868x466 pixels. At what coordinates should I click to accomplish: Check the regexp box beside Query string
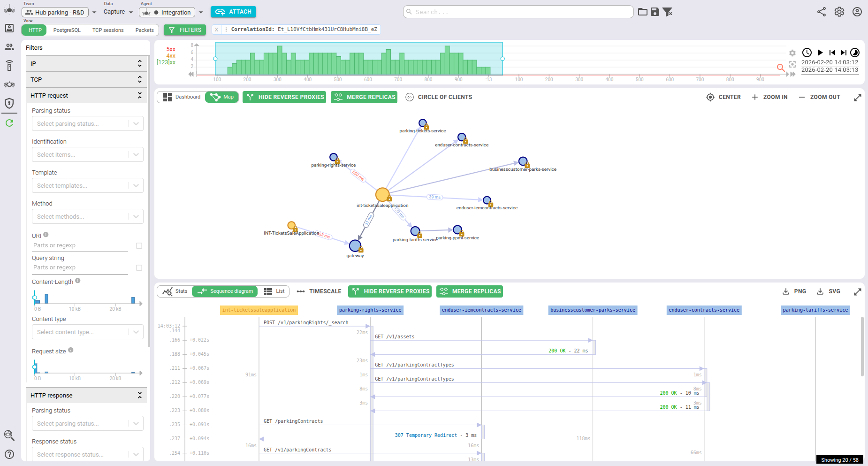[x=139, y=267]
